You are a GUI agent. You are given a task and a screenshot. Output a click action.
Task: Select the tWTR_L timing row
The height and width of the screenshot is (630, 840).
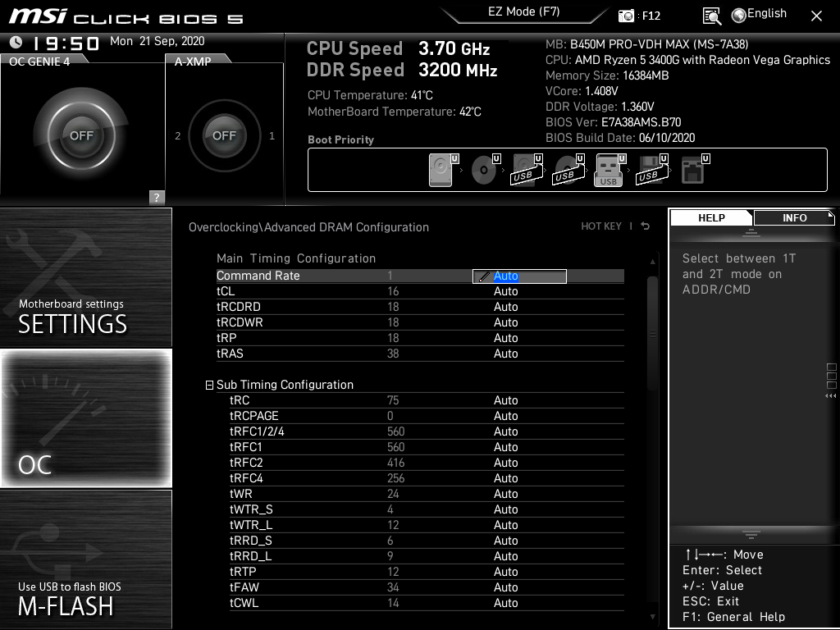(x=427, y=525)
